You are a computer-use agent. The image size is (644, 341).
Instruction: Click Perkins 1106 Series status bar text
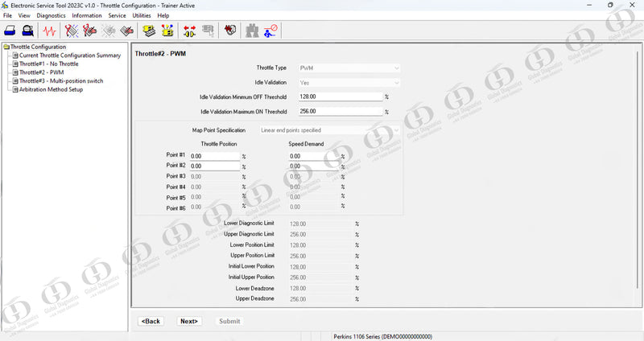(x=383, y=336)
